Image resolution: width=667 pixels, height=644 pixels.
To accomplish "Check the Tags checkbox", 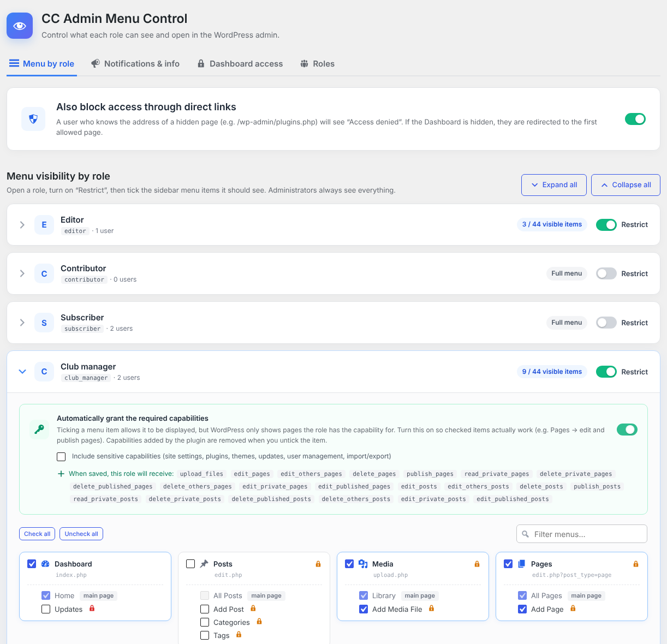I will coord(205,635).
